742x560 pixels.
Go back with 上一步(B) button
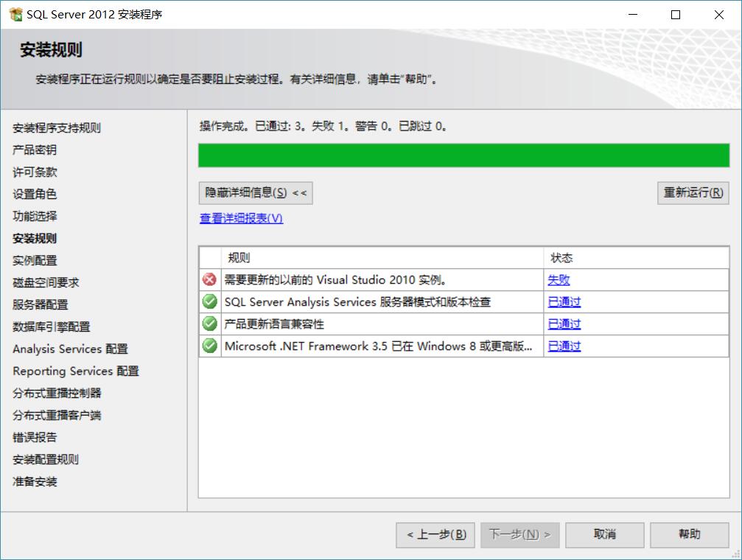[x=435, y=535]
